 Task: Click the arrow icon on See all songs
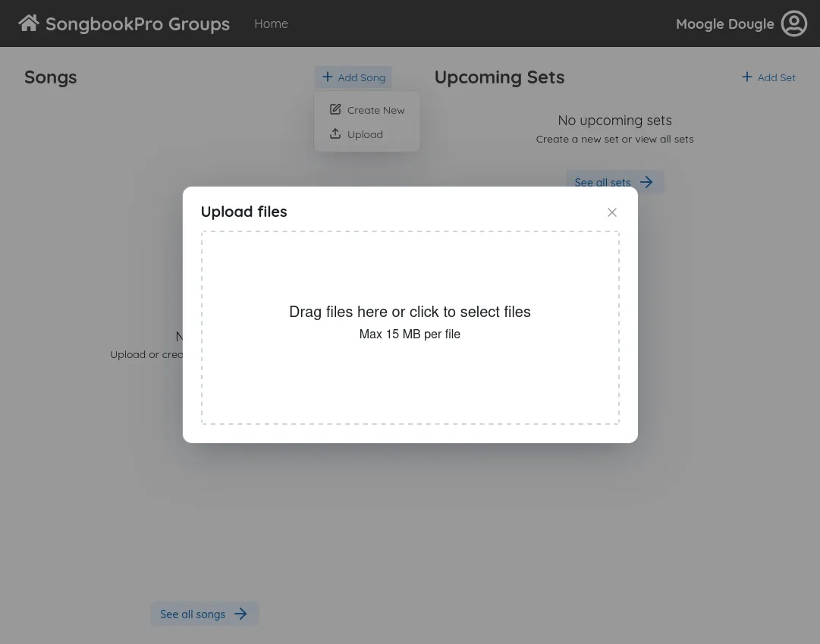240,614
